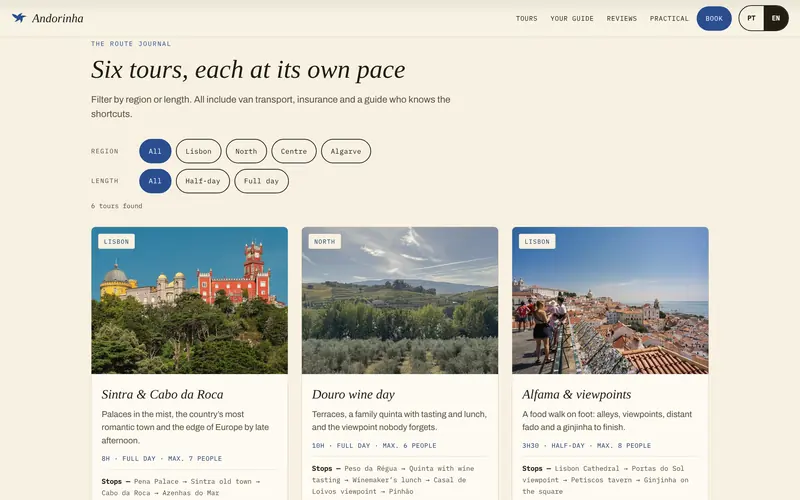
Task: Click the 'Terraces, a family quinta' description
Action: pyautogui.click(x=399, y=420)
